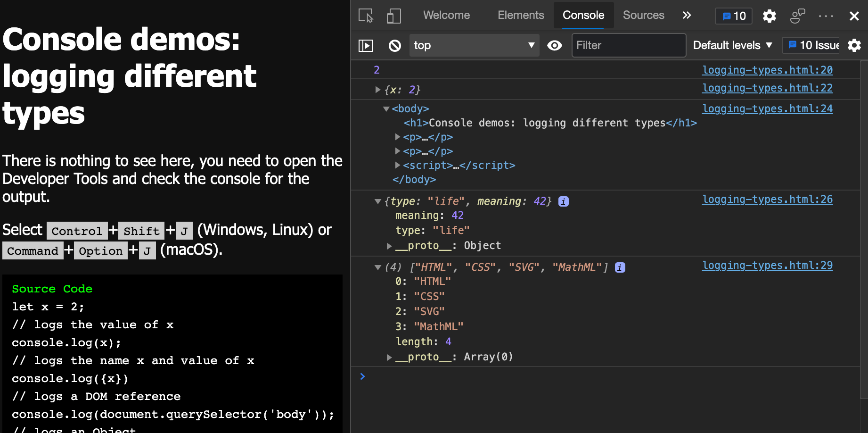Open the three-dot DevTools menu
The image size is (868, 433).
tap(826, 16)
